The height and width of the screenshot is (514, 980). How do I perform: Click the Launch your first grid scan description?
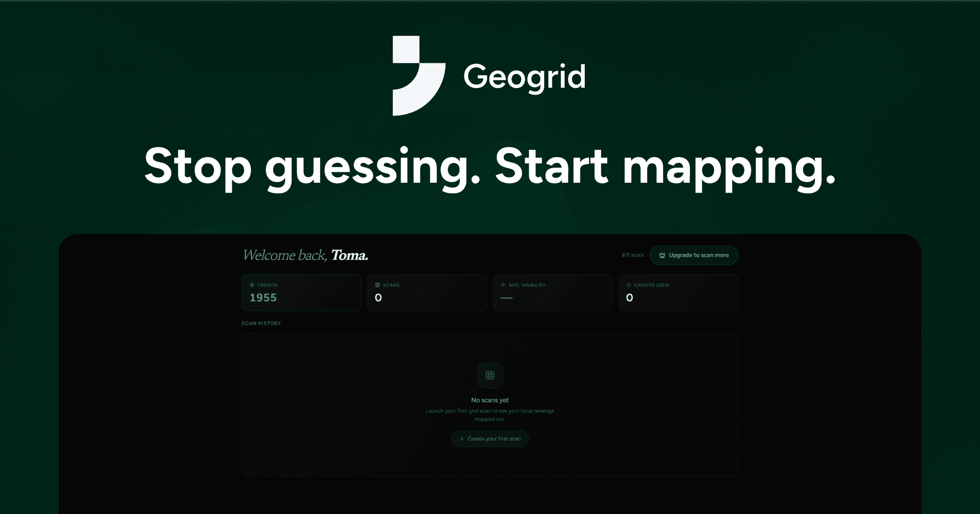[x=490, y=415]
